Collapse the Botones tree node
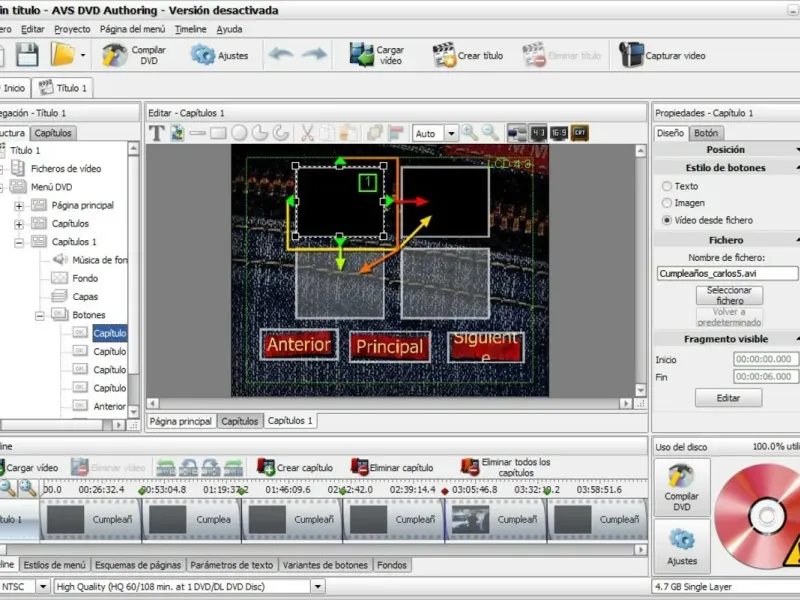Viewport: 800px width, 600px height. click(41, 315)
